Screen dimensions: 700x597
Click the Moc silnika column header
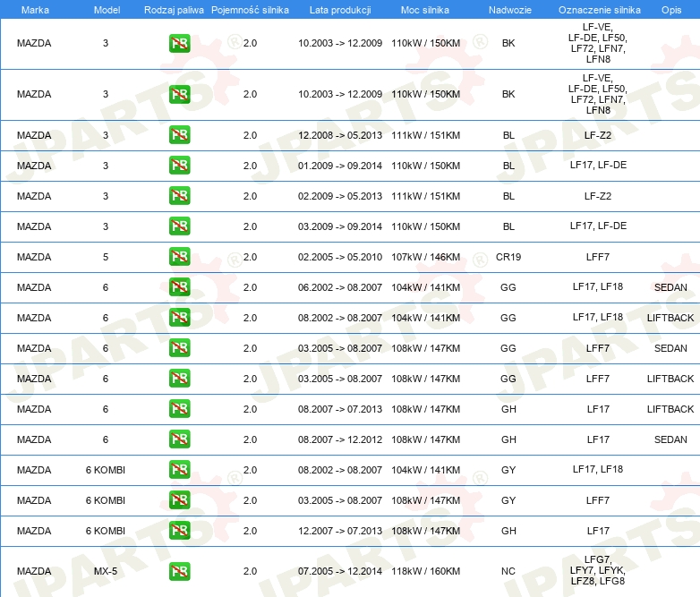pyautogui.click(x=425, y=9)
